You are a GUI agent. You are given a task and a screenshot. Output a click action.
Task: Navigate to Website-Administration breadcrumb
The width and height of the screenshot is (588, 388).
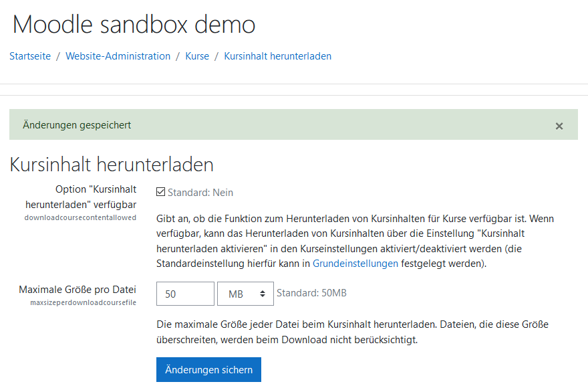click(118, 56)
